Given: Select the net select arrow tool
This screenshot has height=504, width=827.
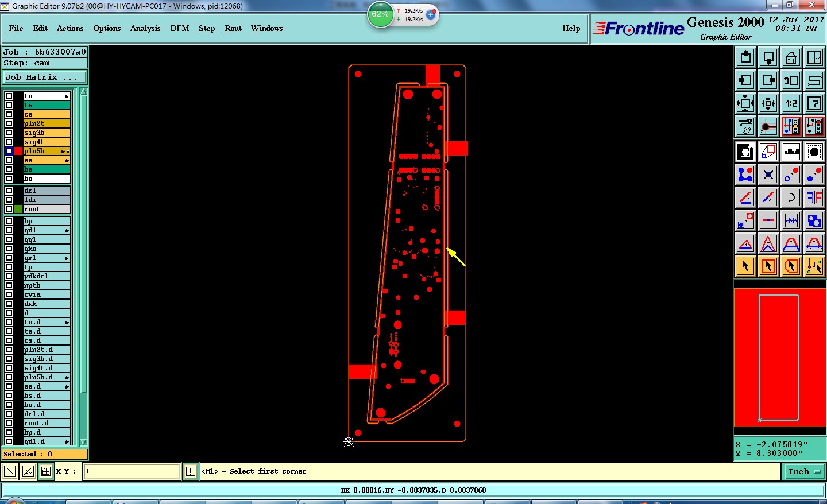Looking at the screenshot, I should tap(814, 266).
